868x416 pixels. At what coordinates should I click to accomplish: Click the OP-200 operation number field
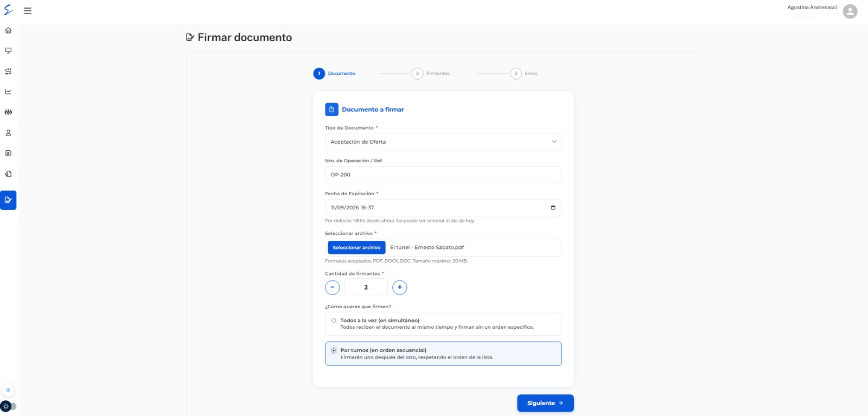coord(443,175)
